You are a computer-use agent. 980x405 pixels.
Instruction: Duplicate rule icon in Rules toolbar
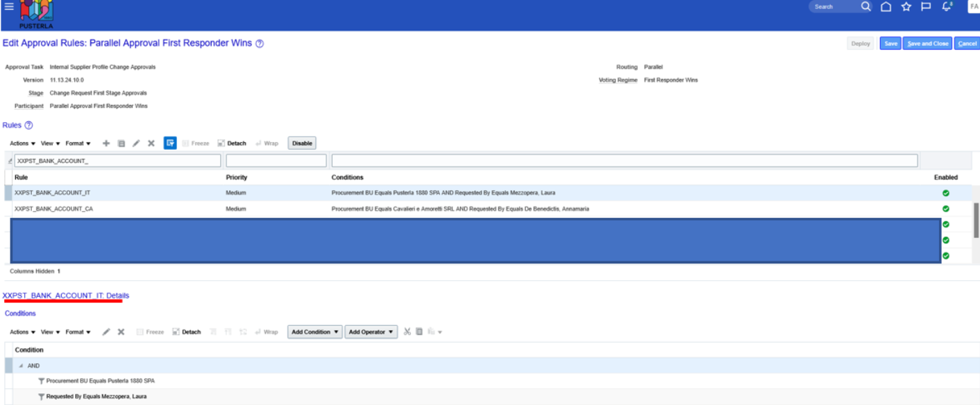click(121, 144)
